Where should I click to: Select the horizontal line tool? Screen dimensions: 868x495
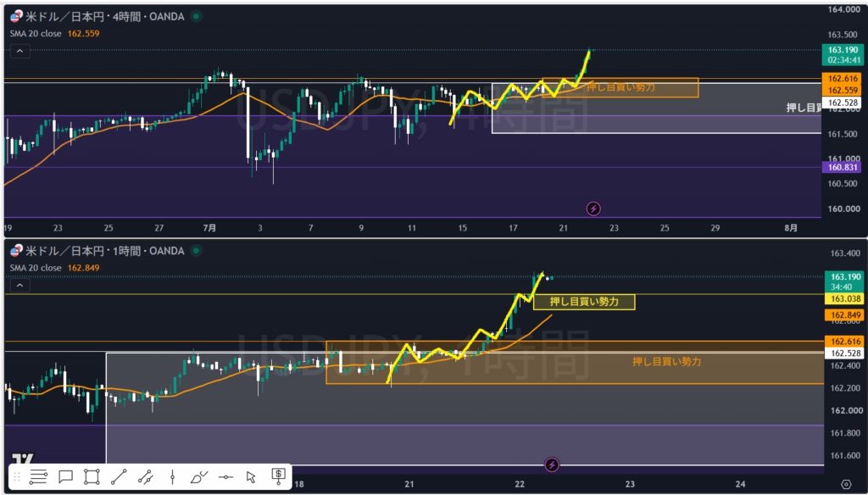point(225,476)
